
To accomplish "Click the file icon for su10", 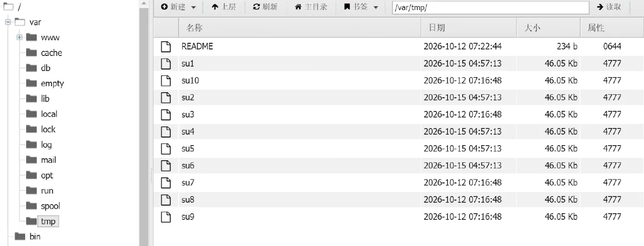I will click(x=166, y=81).
